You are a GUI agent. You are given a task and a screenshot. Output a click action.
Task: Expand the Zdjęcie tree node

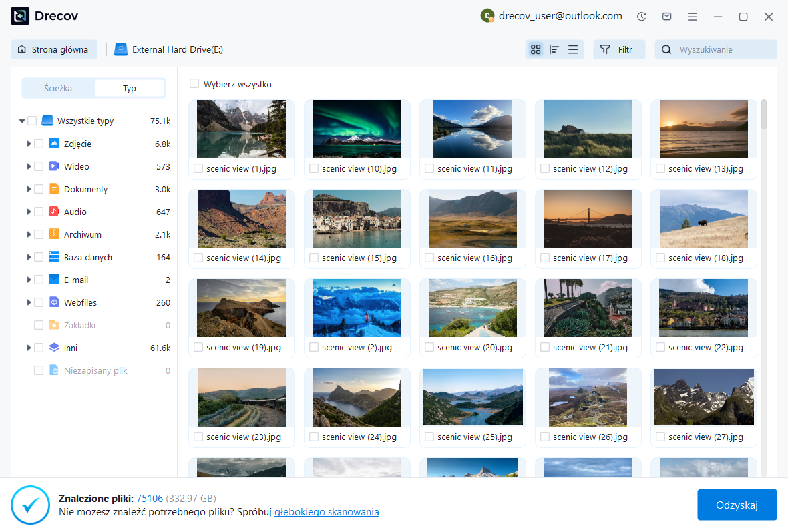click(x=29, y=144)
